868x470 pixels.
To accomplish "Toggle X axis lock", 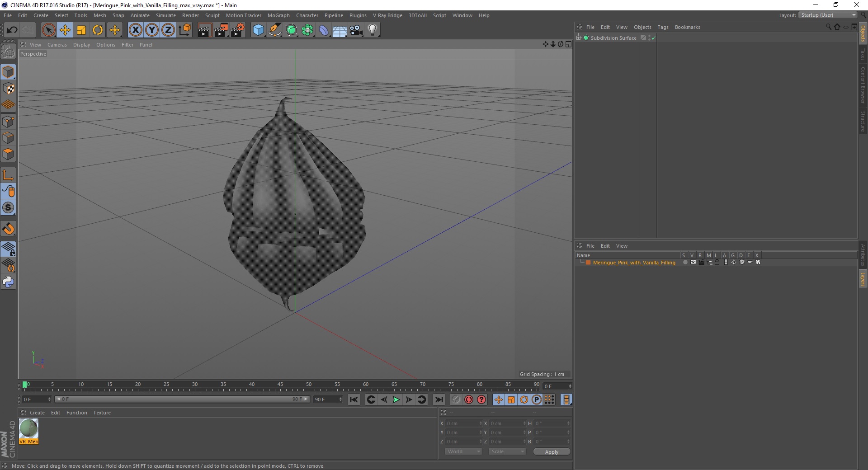I will (x=135, y=30).
